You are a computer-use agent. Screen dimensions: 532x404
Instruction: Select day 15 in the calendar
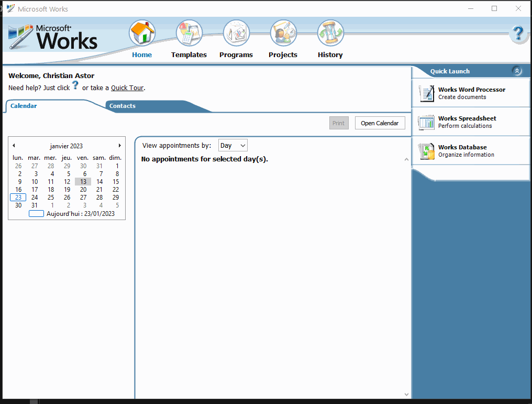tap(116, 182)
